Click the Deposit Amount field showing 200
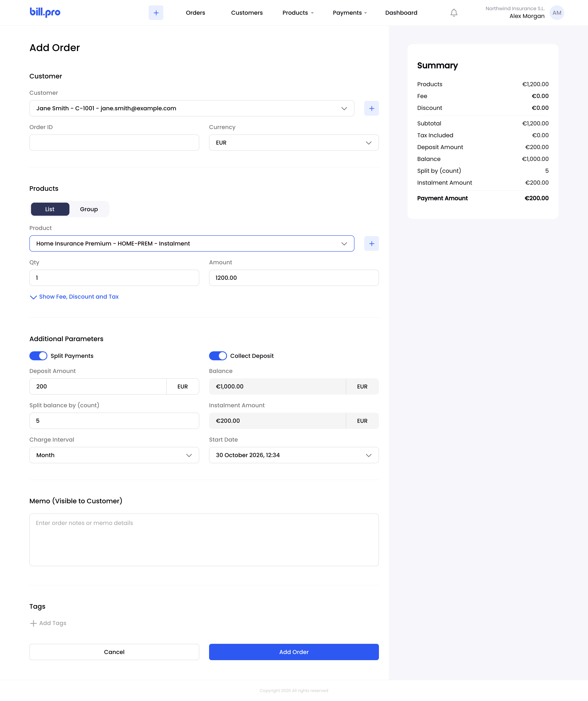588x701 pixels. click(98, 386)
